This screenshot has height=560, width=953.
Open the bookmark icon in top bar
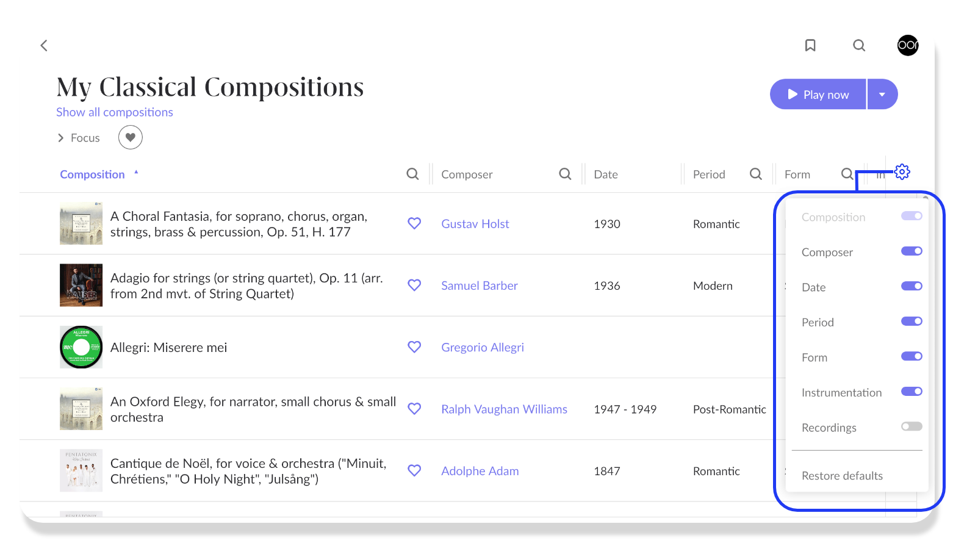pos(810,45)
